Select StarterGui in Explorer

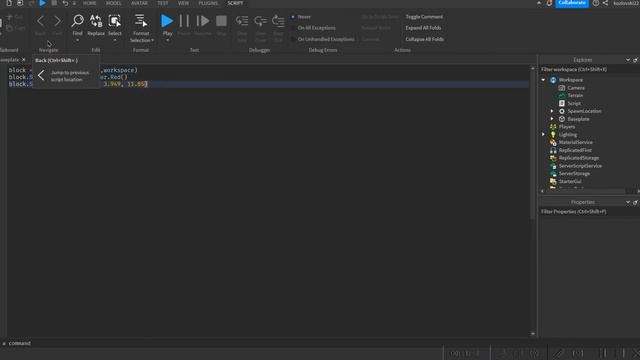570,181
